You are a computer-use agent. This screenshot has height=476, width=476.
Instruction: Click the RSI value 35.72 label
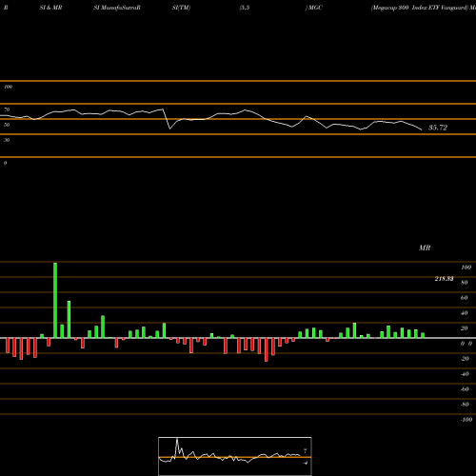tap(438, 128)
